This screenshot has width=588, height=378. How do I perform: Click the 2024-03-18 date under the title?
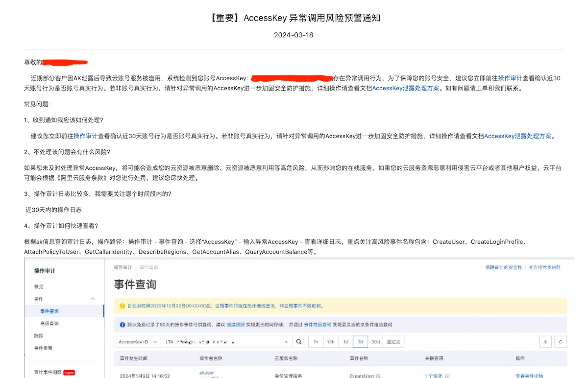[294, 35]
